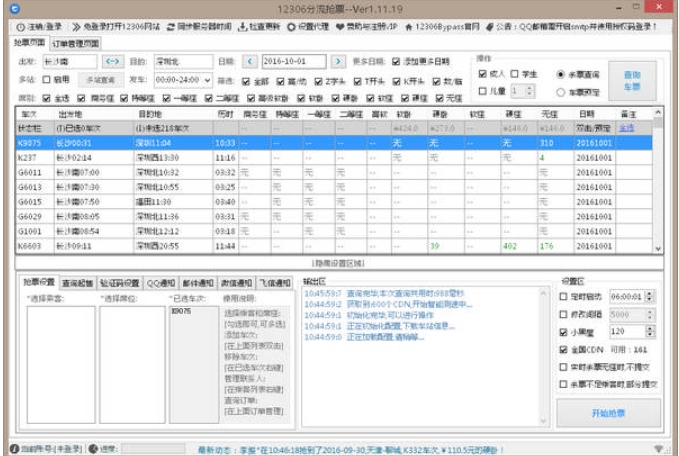Toggle the Z字头 train filter checkbox
The width and height of the screenshot is (679, 456).
pyautogui.click(x=318, y=81)
